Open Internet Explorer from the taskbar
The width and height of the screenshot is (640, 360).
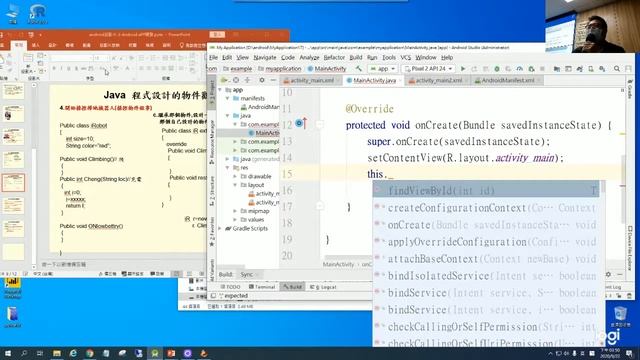pos(73,353)
